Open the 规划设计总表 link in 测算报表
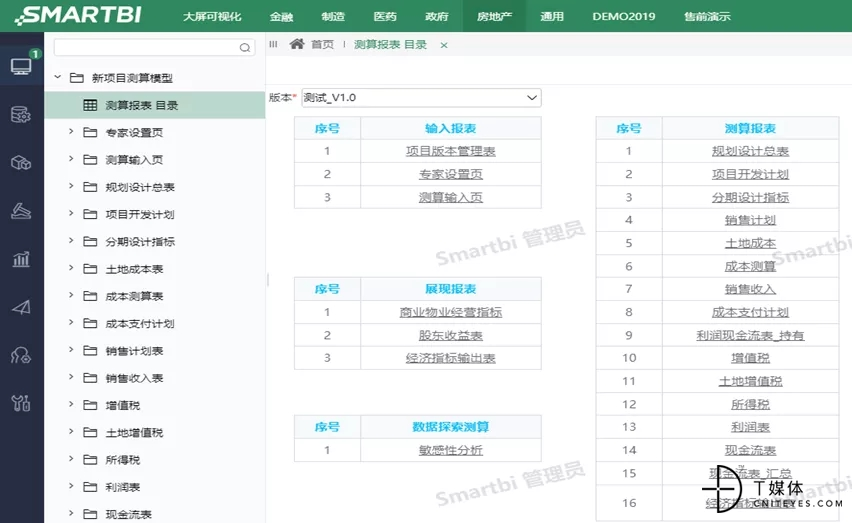 click(750, 151)
